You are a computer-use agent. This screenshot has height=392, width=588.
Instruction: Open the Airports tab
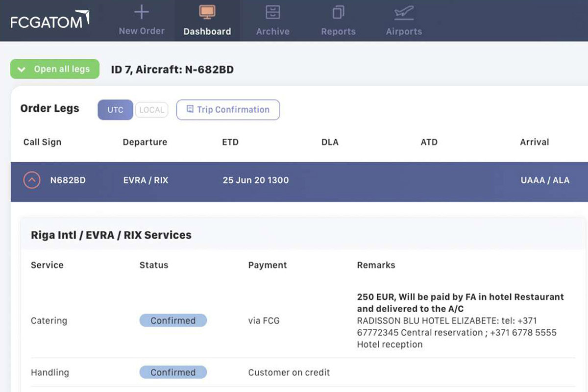404,21
